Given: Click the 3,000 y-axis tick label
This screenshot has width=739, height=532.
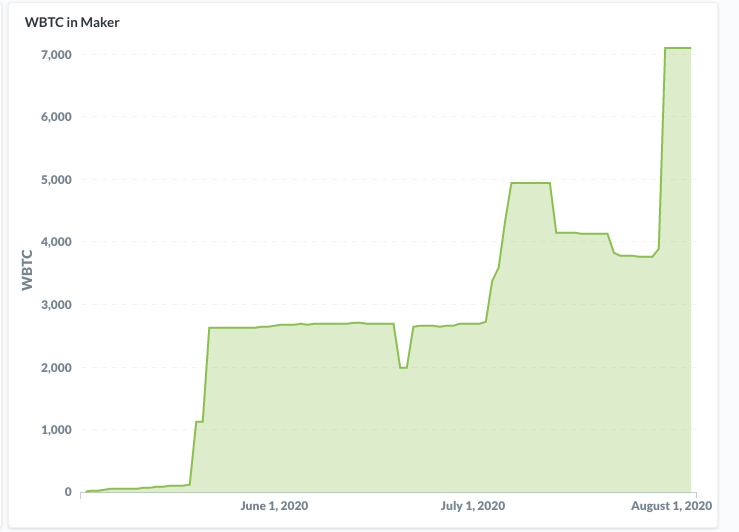Looking at the screenshot, I should pos(54,305).
